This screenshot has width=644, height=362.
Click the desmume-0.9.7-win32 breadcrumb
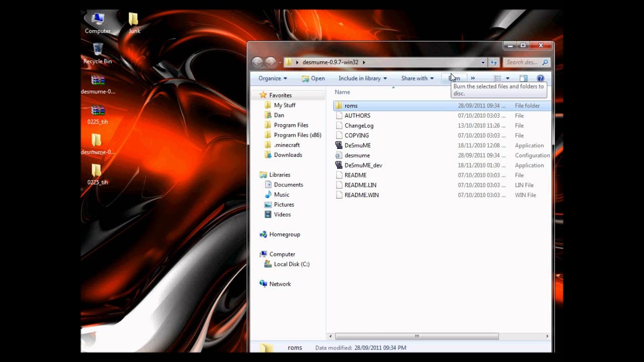(331, 62)
